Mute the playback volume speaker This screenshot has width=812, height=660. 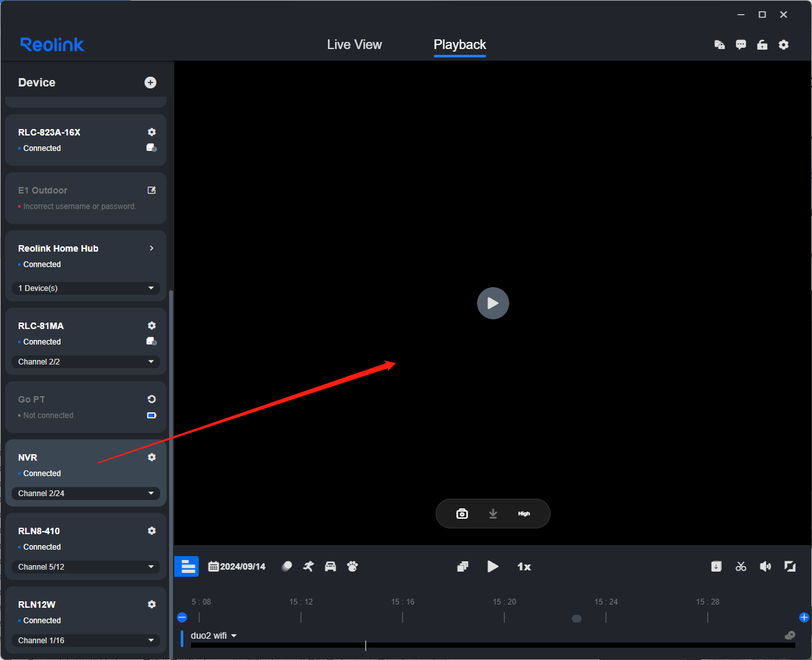766,566
